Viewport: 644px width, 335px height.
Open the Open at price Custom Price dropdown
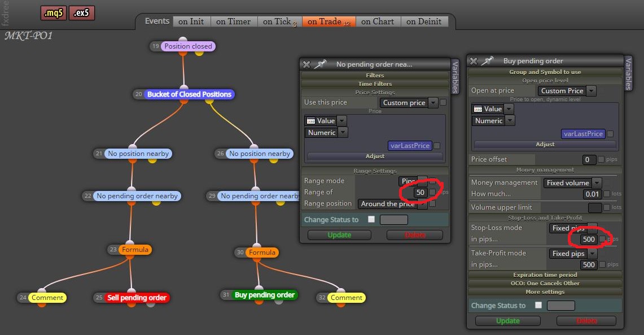(567, 91)
